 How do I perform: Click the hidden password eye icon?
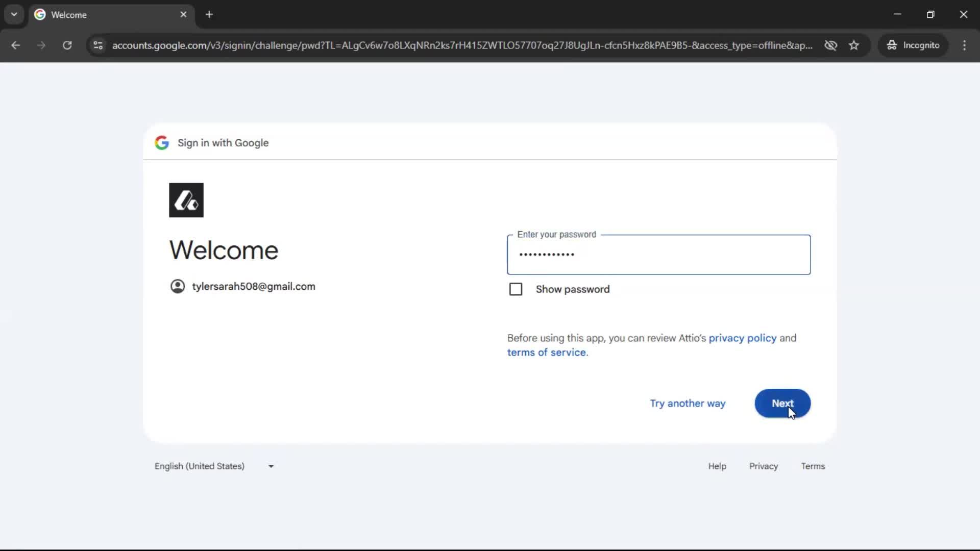831,45
